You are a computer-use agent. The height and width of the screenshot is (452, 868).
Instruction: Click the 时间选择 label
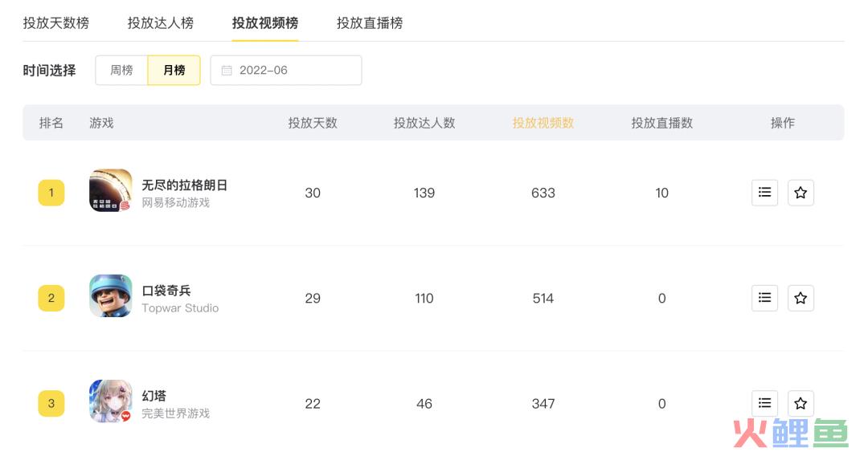click(x=49, y=71)
